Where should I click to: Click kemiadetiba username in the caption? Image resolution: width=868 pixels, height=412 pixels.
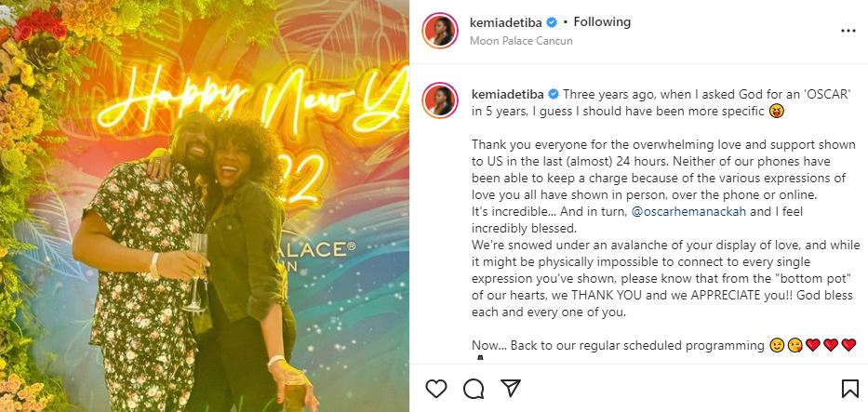coord(508,94)
